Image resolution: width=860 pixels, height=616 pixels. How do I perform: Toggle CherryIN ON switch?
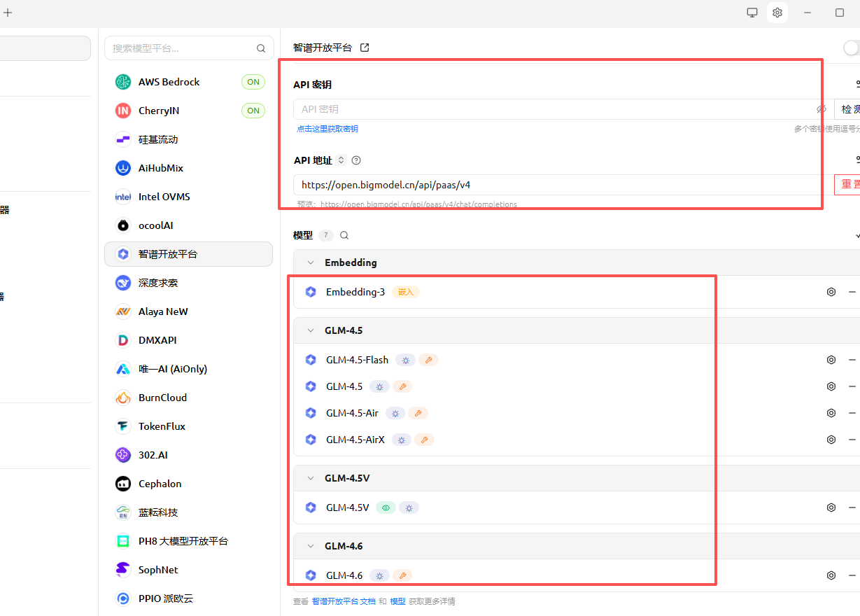(x=253, y=111)
